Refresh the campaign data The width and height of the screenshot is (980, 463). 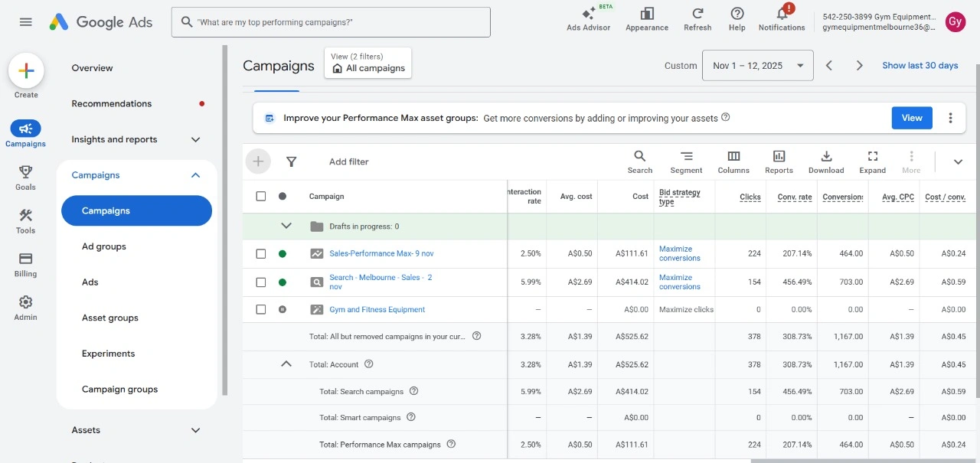[697, 18]
